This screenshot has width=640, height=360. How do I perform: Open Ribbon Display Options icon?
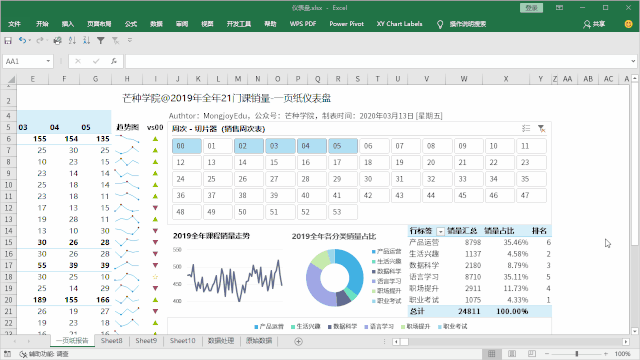tap(559, 8)
